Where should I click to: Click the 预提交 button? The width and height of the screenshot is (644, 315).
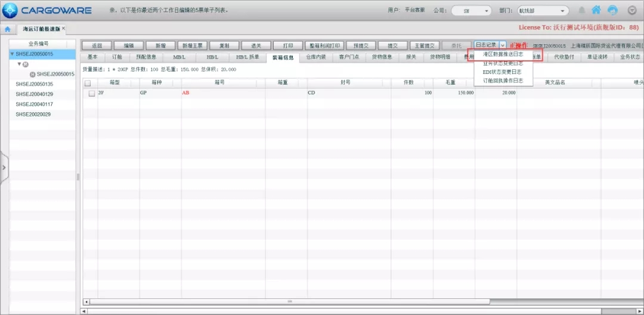point(361,45)
